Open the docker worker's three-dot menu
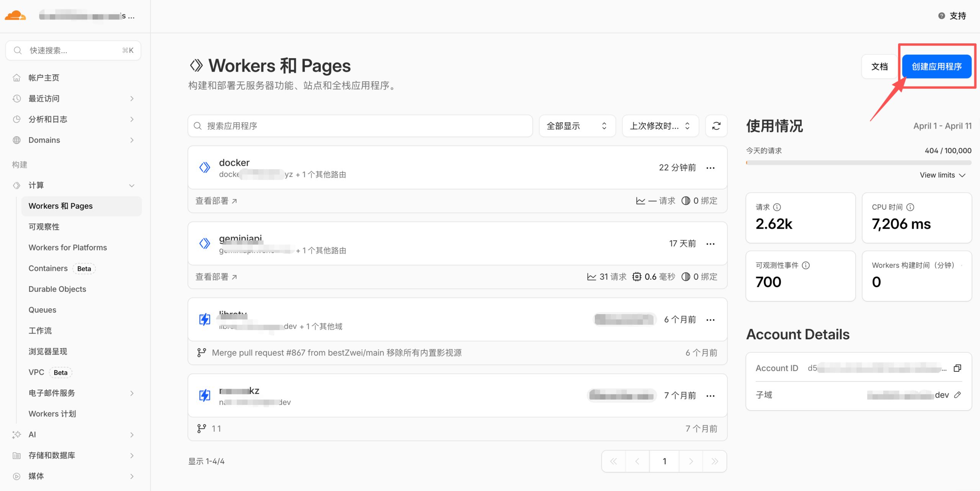The width and height of the screenshot is (980, 491). (x=710, y=168)
